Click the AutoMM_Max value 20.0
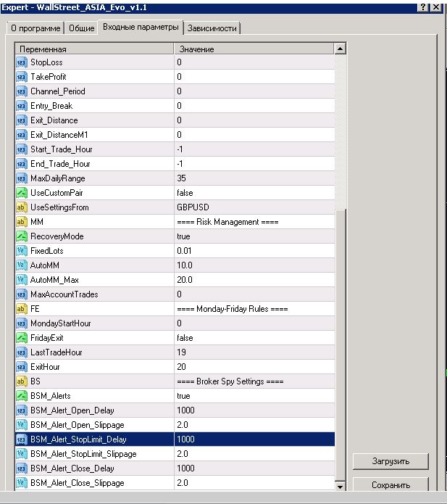Image resolution: width=447 pixels, height=504 pixels. (185, 280)
